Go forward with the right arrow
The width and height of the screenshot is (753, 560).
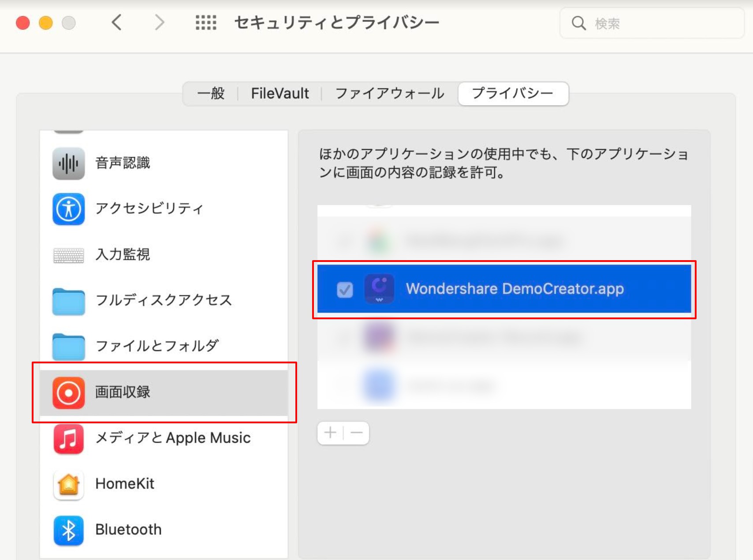(159, 22)
